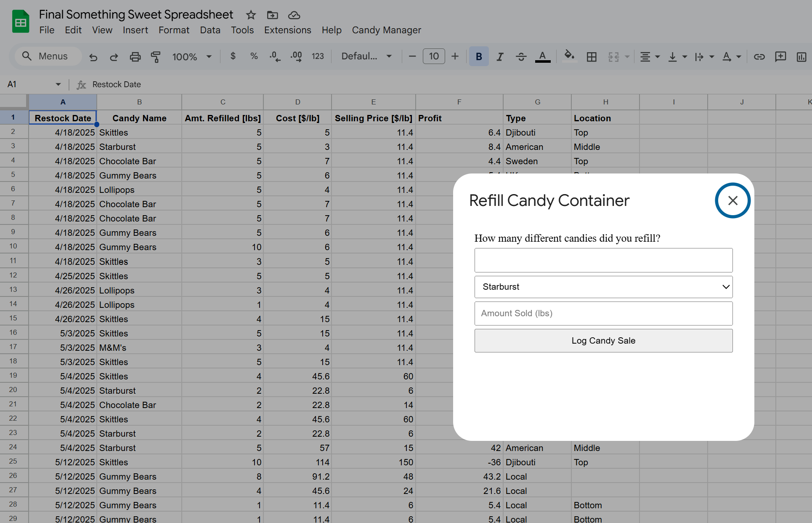Expand the A1 name box dropdown
This screenshot has width=812, height=523.
58,84
